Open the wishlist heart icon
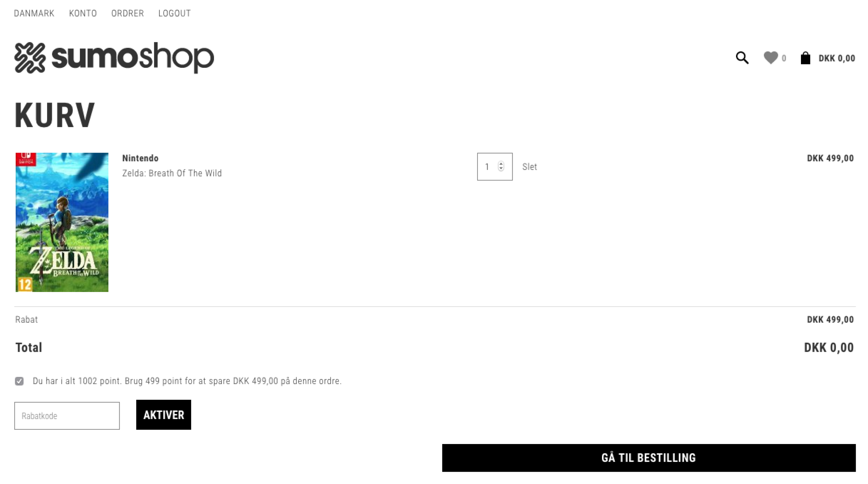 coord(771,58)
